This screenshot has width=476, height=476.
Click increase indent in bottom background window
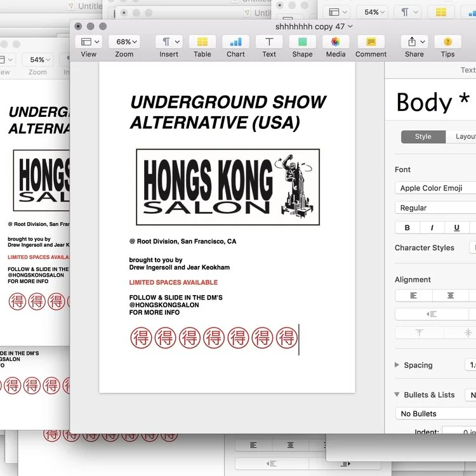[345, 463]
